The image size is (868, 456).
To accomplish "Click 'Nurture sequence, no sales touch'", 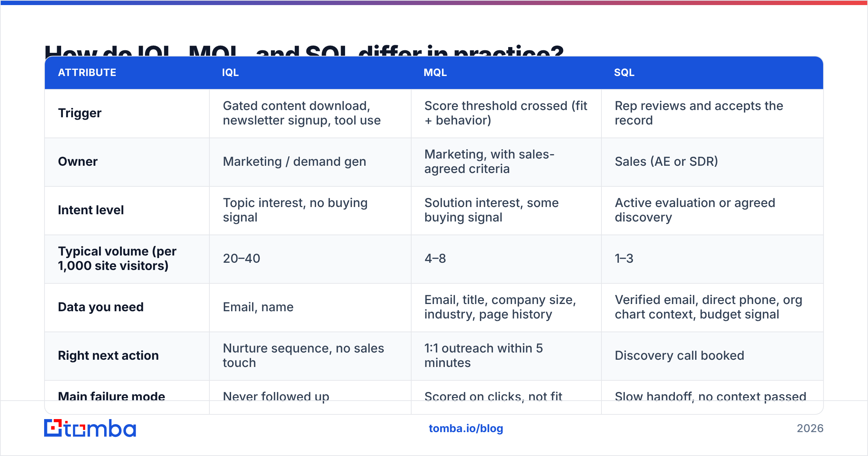I will coord(303,355).
